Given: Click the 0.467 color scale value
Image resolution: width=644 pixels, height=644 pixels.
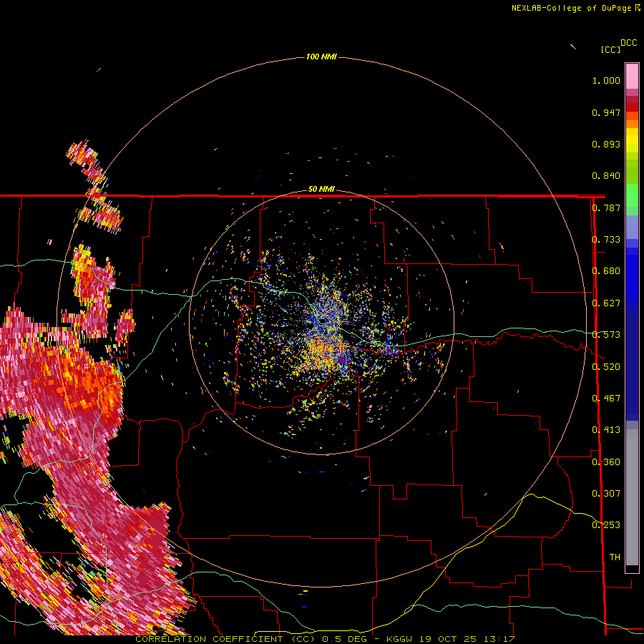Looking at the screenshot, I should click(x=606, y=399).
